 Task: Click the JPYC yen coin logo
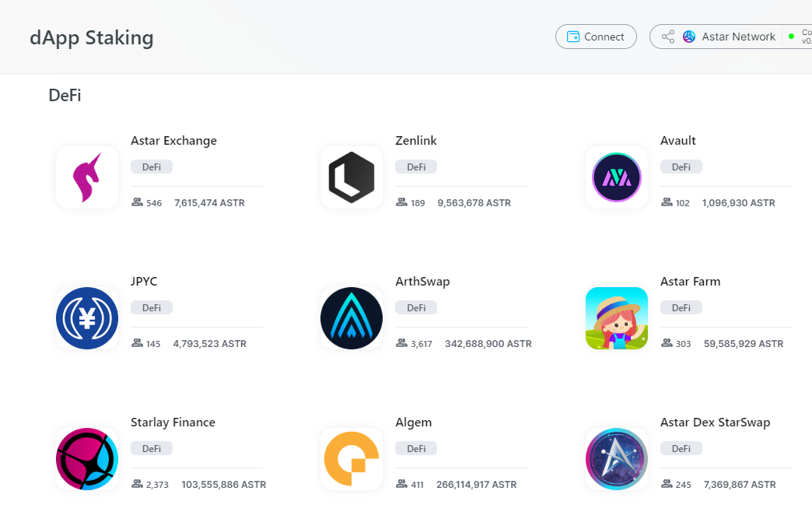coord(87,318)
